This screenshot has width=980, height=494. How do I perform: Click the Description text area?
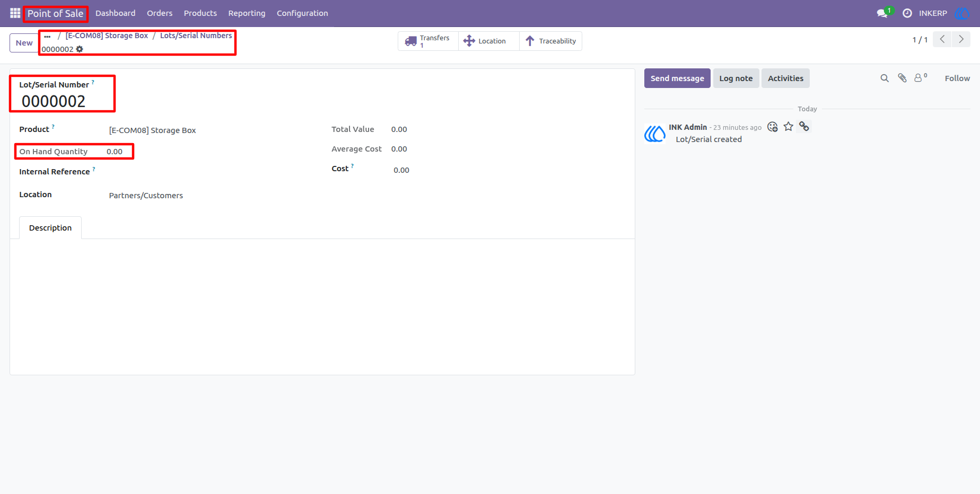[322, 307]
